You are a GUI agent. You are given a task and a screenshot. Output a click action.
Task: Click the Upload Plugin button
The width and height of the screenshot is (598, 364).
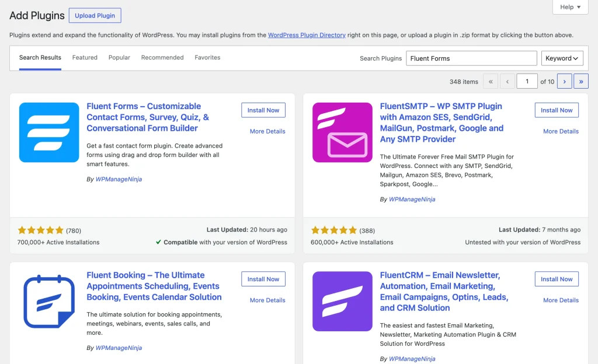[95, 15]
